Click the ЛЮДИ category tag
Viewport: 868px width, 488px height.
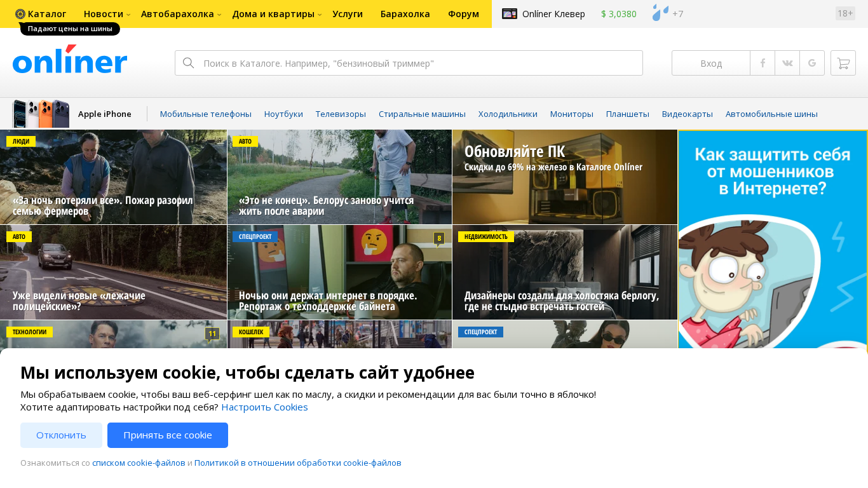[21, 142]
